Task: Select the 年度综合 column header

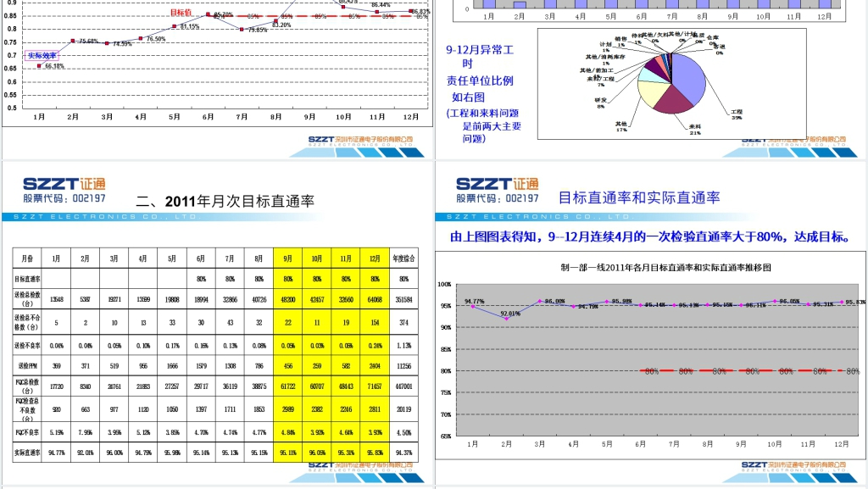Action: (x=404, y=258)
